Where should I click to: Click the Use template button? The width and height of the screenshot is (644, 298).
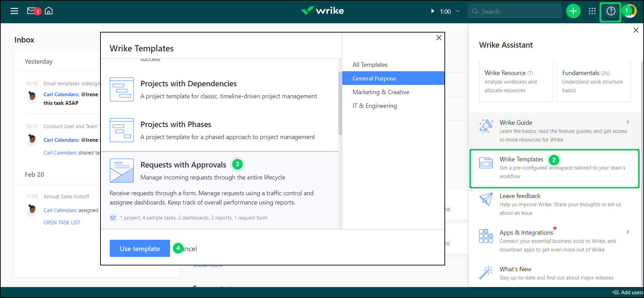point(140,249)
